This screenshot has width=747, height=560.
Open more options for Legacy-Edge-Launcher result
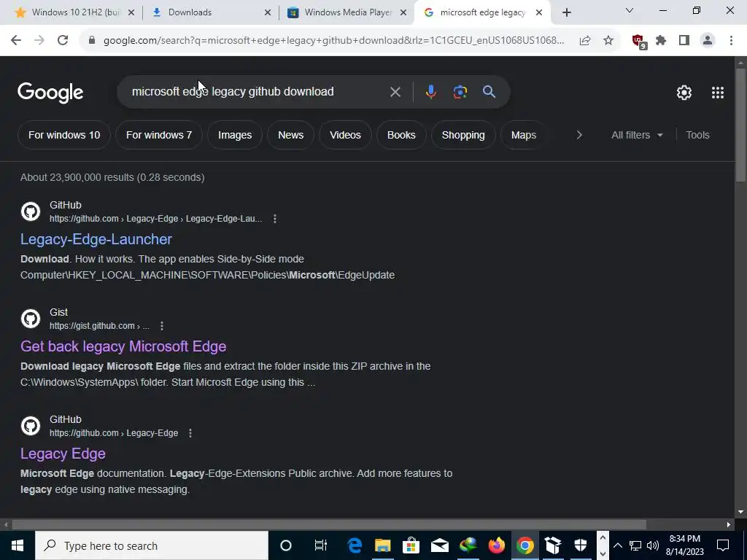click(x=275, y=219)
